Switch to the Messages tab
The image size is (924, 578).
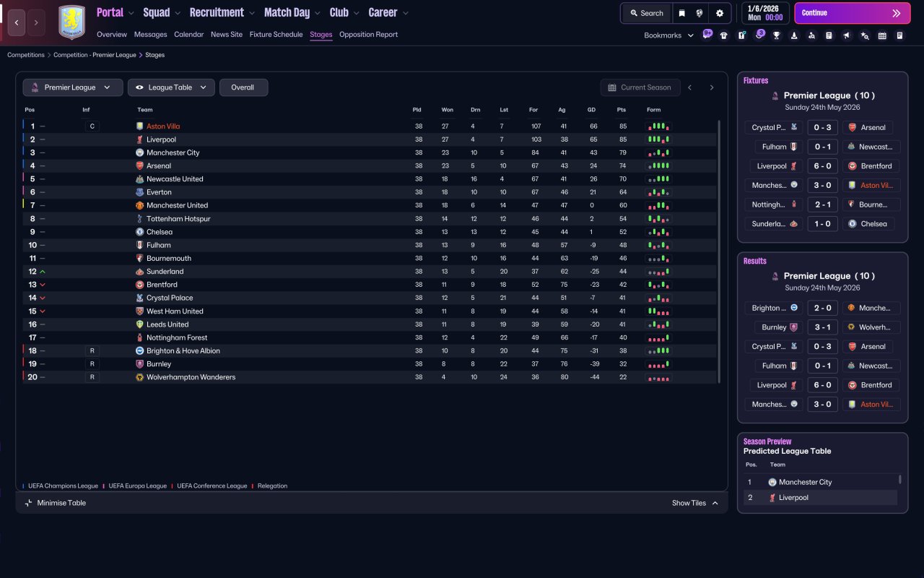pos(150,35)
